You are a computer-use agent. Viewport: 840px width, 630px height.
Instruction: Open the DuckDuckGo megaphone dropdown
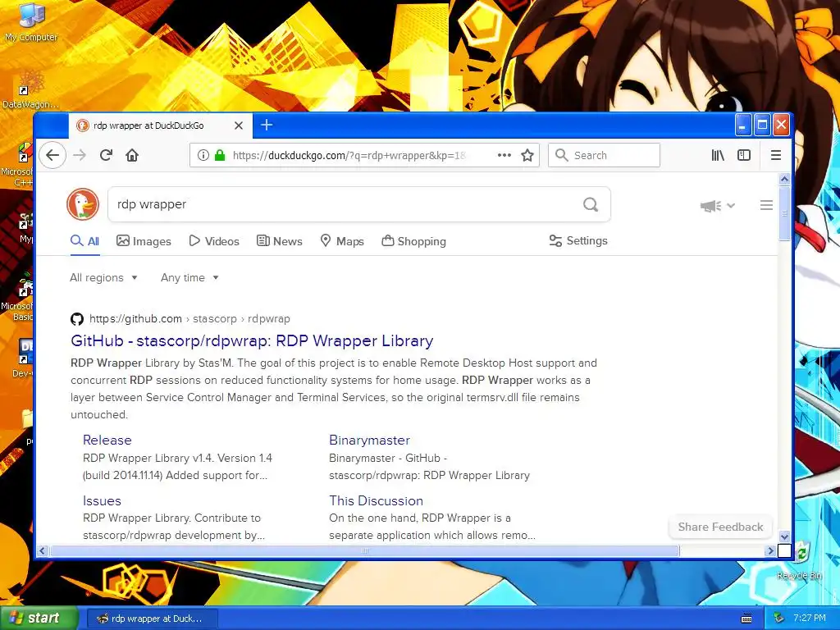coord(717,206)
